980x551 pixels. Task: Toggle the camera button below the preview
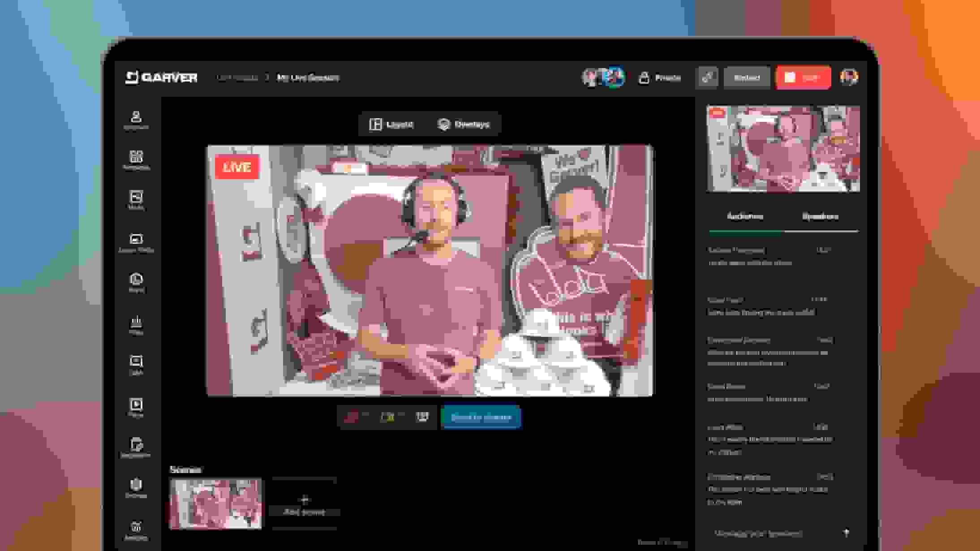387,417
